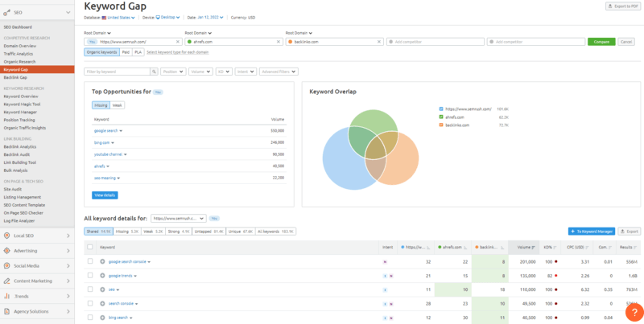Clear the semrush.com domain field

click(x=177, y=42)
